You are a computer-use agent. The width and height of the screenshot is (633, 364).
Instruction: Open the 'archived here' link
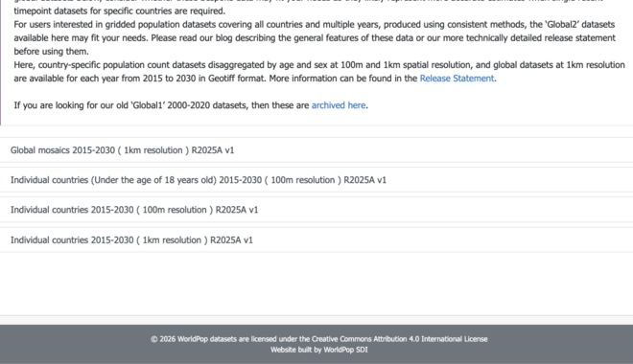pyautogui.click(x=339, y=105)
